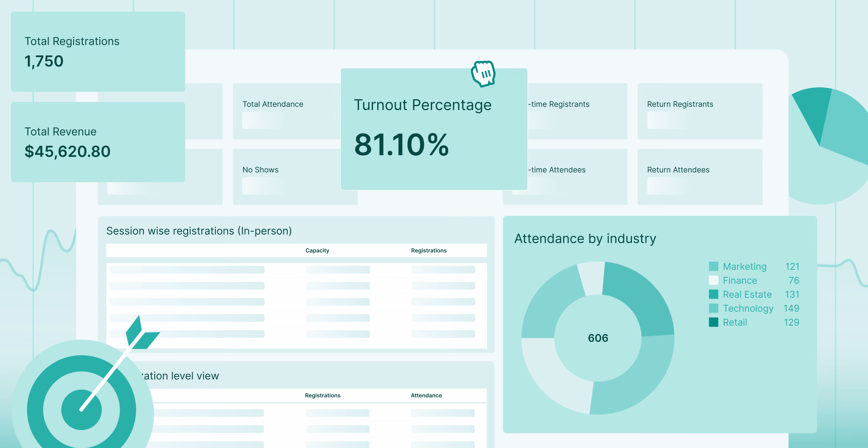The height and width of the screenshot is (448, 868).
Task: Select the $45,620.80 revenue value
Action: (68, 151)
